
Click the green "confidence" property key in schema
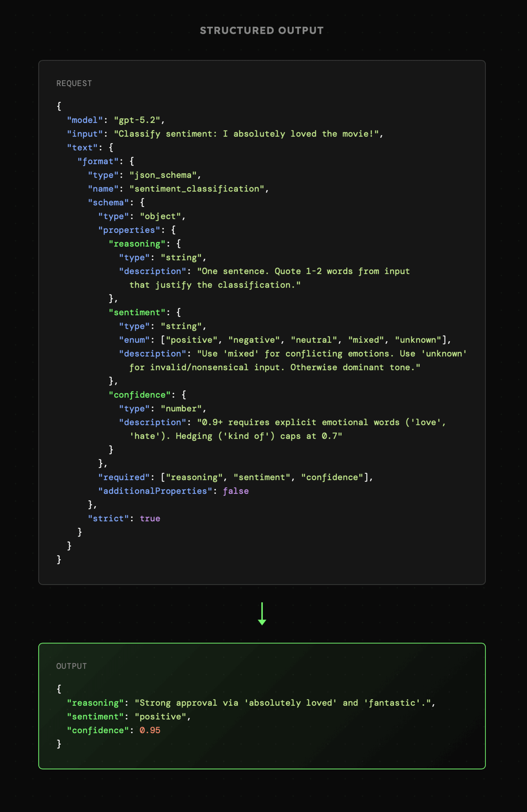click(139, 395)
